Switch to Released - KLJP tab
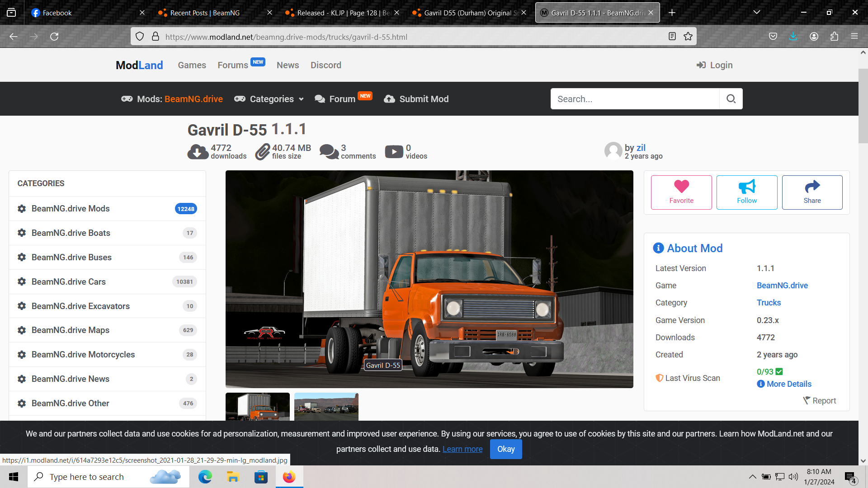 342,13
